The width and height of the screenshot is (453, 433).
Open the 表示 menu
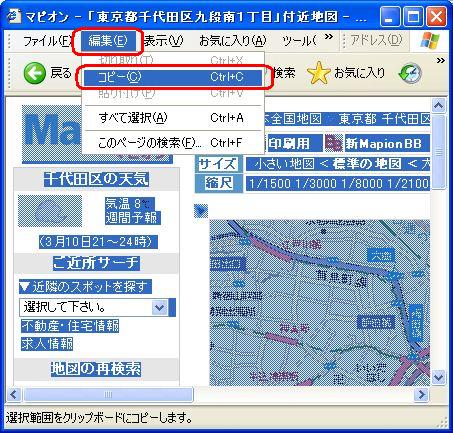(x=163, y=41)
